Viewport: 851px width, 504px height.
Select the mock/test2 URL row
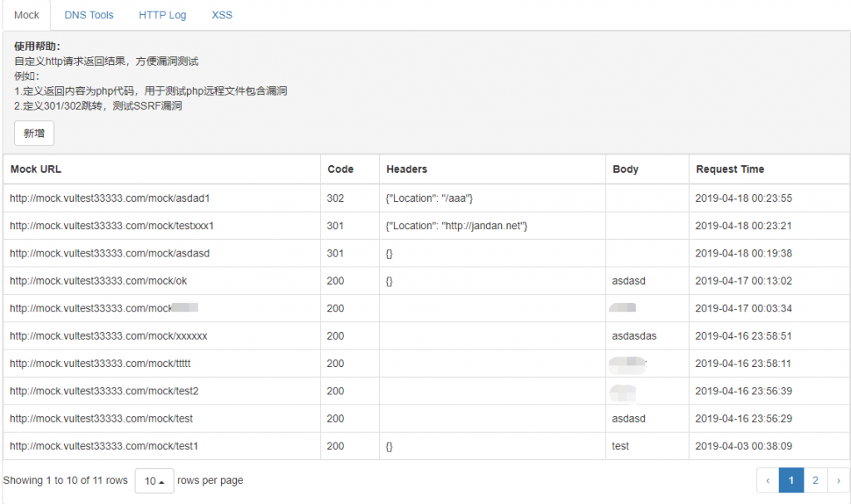(104, 391)
